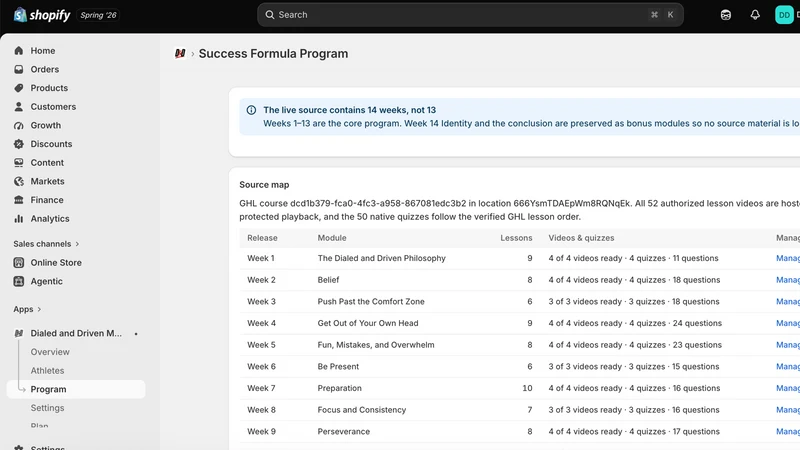The width and height of the screenshot is (800, 450).
Task: Click the Online Store icon
Action: coord(19,262)
